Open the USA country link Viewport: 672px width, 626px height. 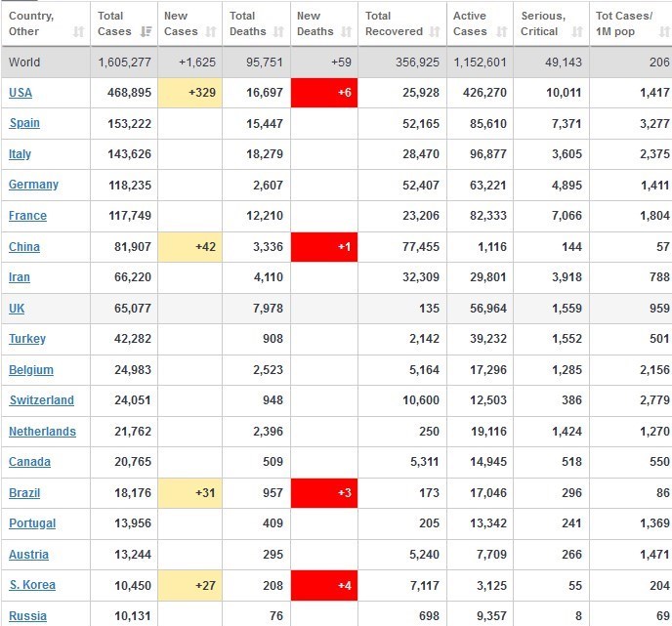pos(21,93)
